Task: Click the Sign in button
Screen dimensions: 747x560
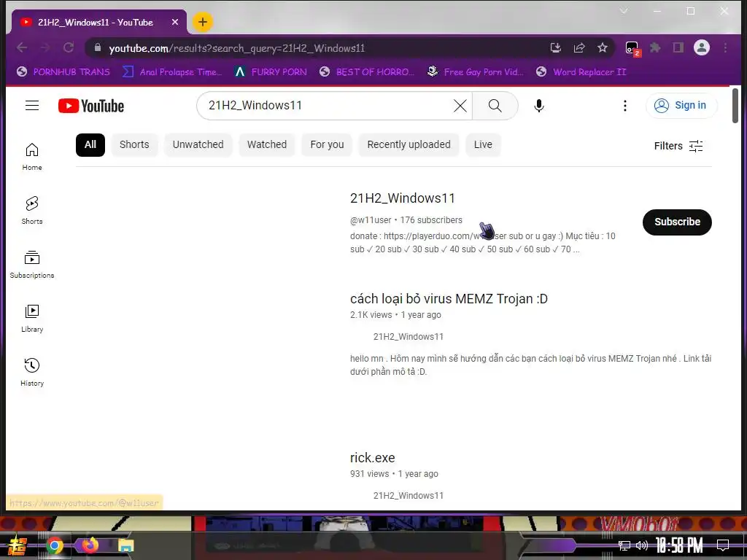Action: pyautogui.click(x=681, y=105)
